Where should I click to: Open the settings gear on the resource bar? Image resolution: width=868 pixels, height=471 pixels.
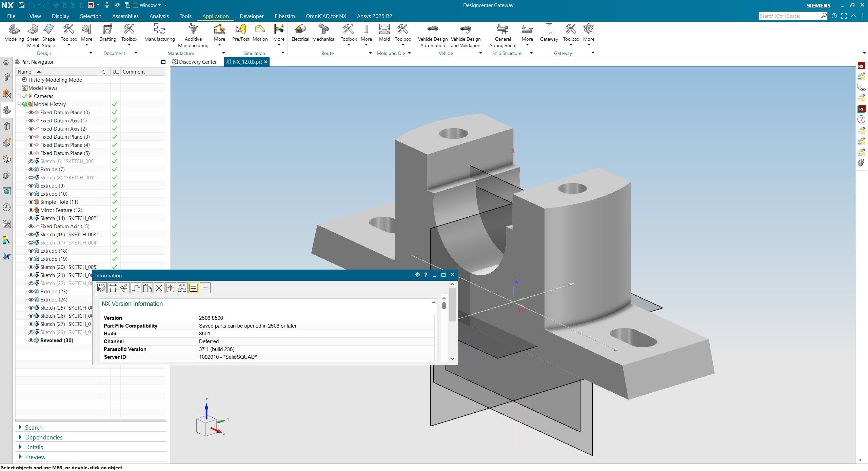(6, 63)
